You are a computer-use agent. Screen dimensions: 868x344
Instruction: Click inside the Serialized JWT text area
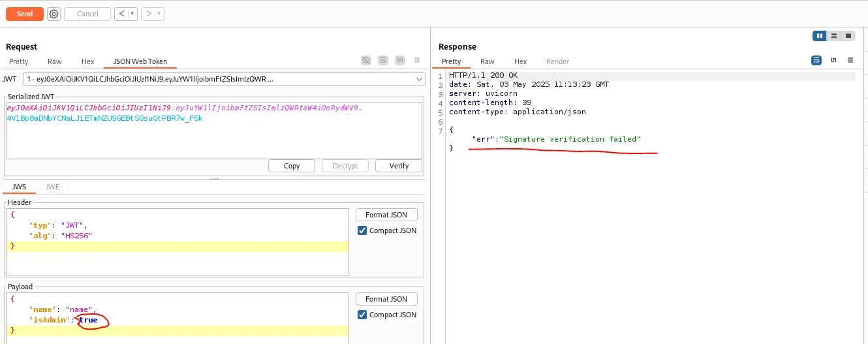click(x=213, y=130)
